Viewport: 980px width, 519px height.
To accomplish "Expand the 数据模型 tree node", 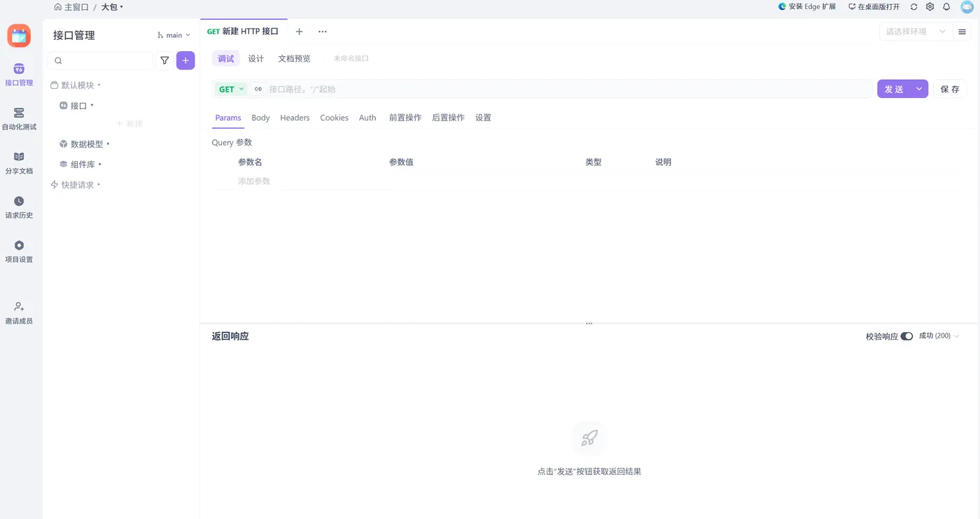I will [108, 144].
